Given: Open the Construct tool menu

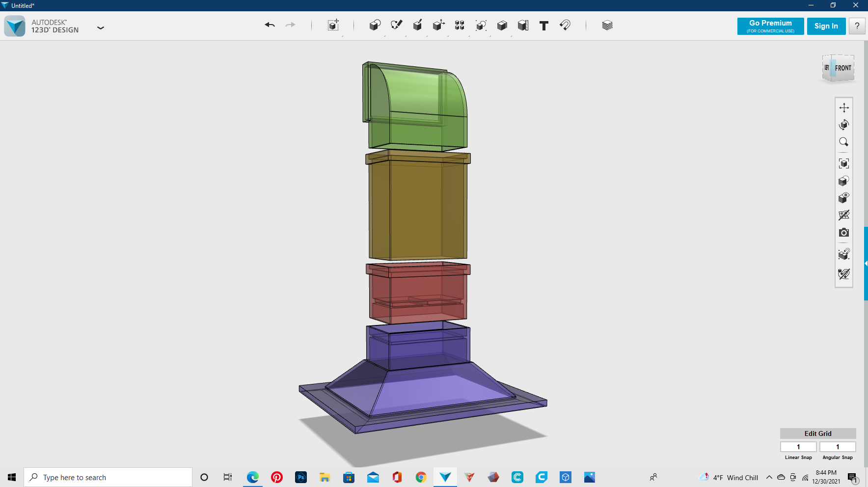Looking at the screenshot, I should click(417, 25).
